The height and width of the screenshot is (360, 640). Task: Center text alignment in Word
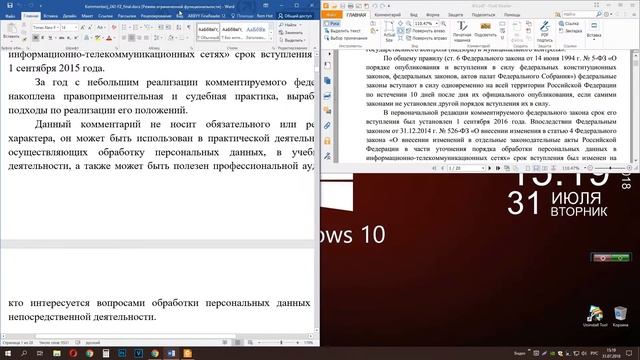point(131,38)
